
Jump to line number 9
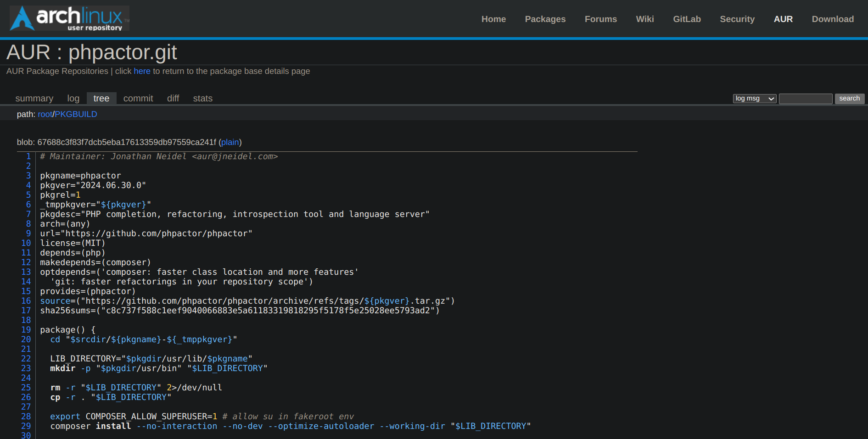[28, 233]
